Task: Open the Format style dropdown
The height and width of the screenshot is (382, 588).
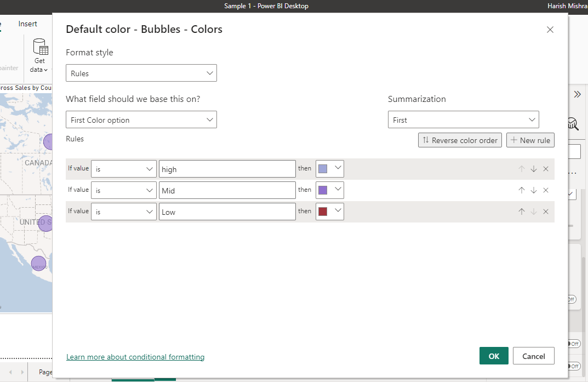Action: click(141, 73)
